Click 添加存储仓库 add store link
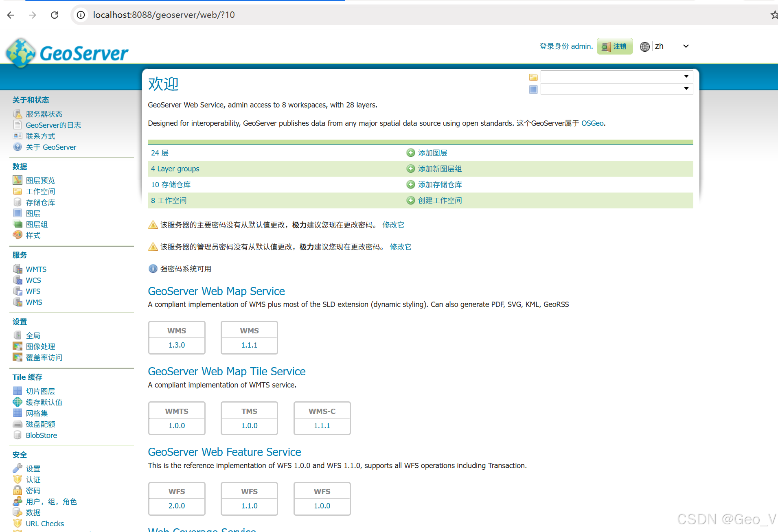Image resolution: width=778 pixels, height=532 pixels. click(440, 184)
